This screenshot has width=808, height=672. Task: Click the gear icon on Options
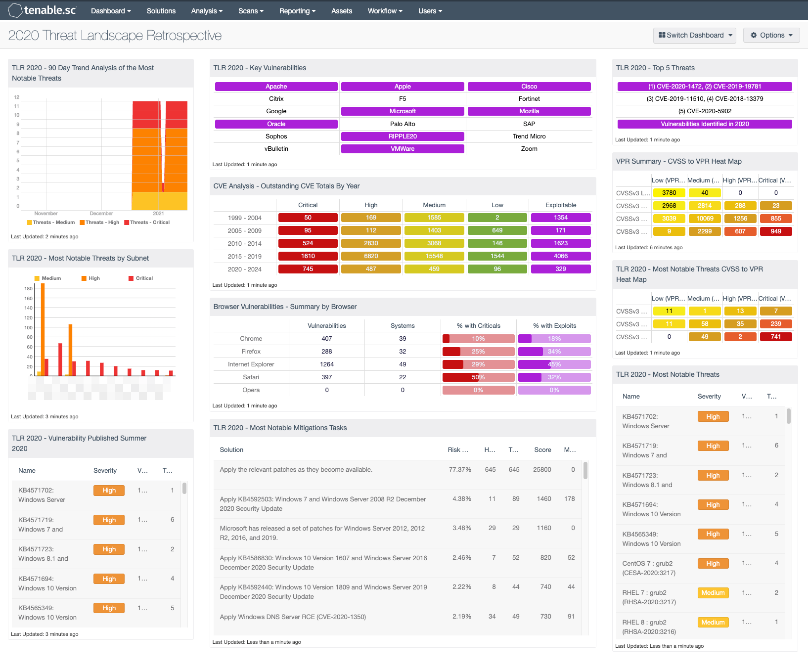[754, 35]
